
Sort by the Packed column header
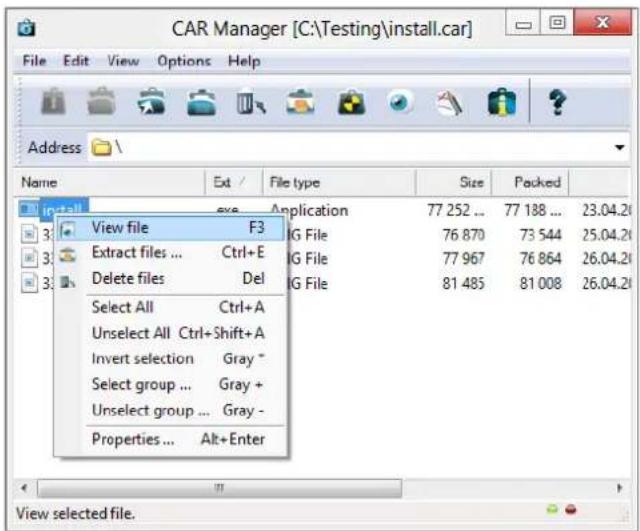[x=530, y=182]
